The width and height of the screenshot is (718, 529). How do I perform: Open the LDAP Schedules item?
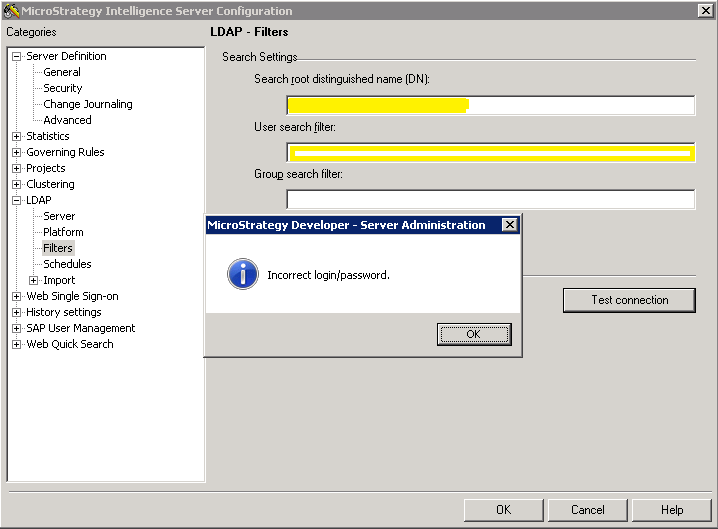(67, 264)
